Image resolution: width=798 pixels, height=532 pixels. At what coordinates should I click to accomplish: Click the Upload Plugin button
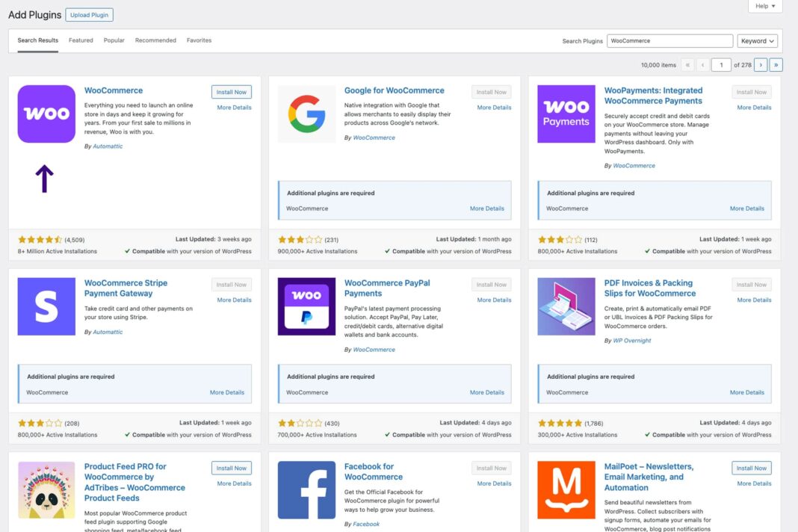[x=89, y=15]
